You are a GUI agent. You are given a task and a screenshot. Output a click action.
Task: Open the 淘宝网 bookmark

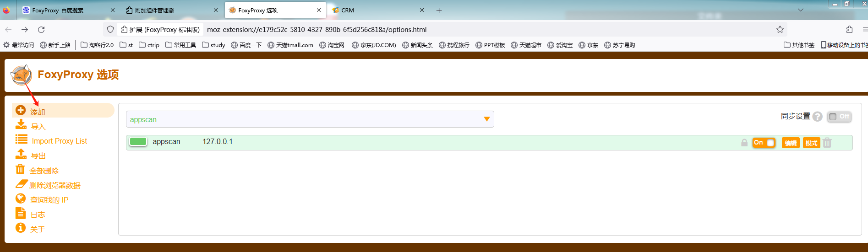tap(332, 45)
